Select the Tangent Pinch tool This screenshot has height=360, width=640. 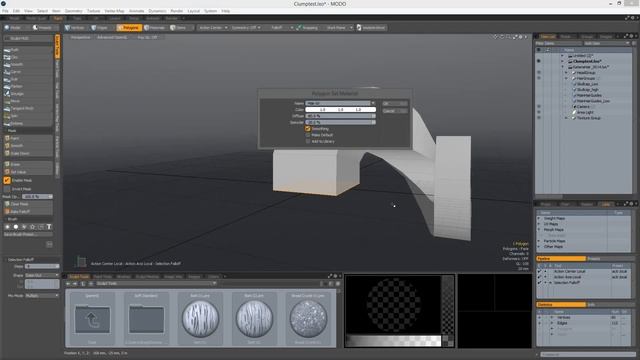click(28, 109)
